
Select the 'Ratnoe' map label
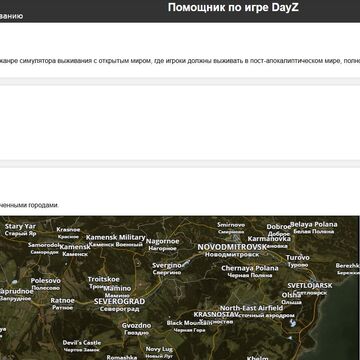click(x=62, y=301)
